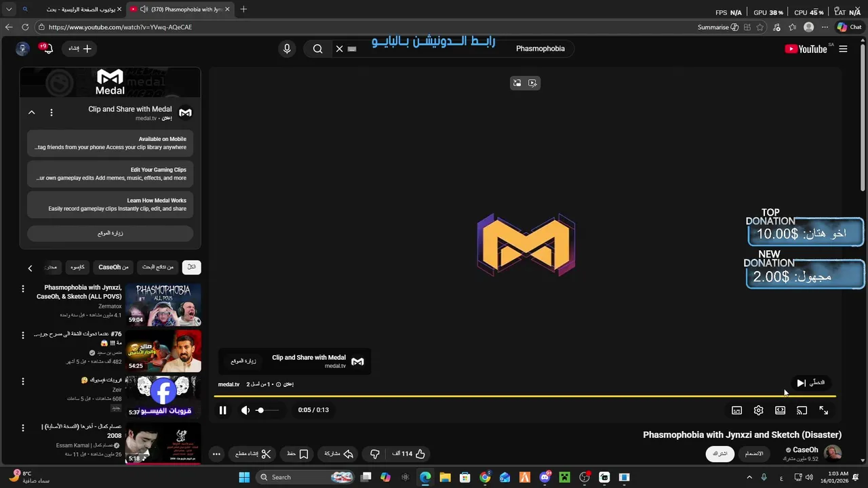
Task: Cast the video to a TV
Action: point(802,410)
